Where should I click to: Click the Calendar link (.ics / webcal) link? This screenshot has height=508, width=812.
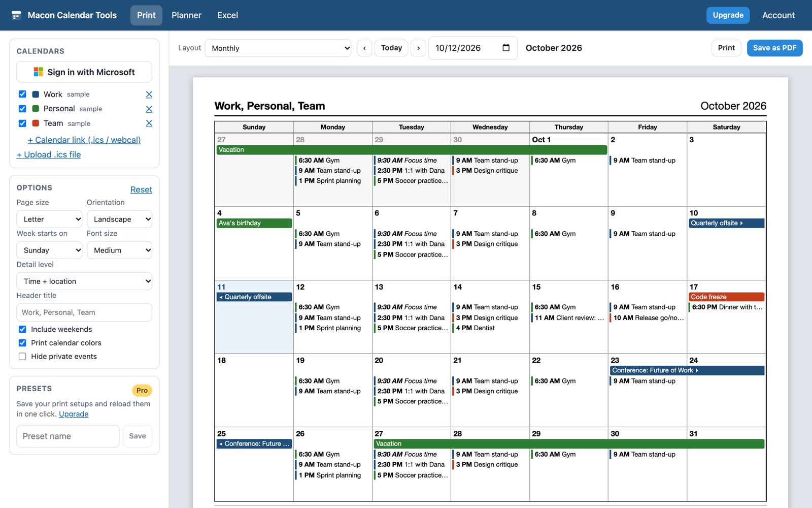(x=84, y=140)
